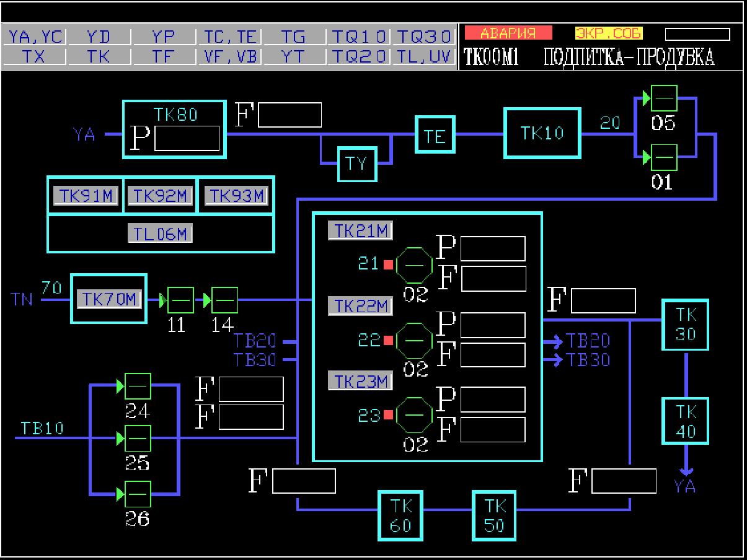Viewport: 747px width, 560px height.
Task: Click the TK60 block on bottom line
Action: click(x=400, y=514)
